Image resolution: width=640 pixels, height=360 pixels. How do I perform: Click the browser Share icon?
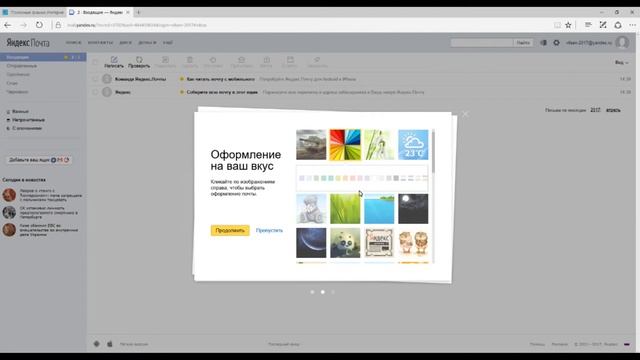pyautogui.click(x=618, y=25)
